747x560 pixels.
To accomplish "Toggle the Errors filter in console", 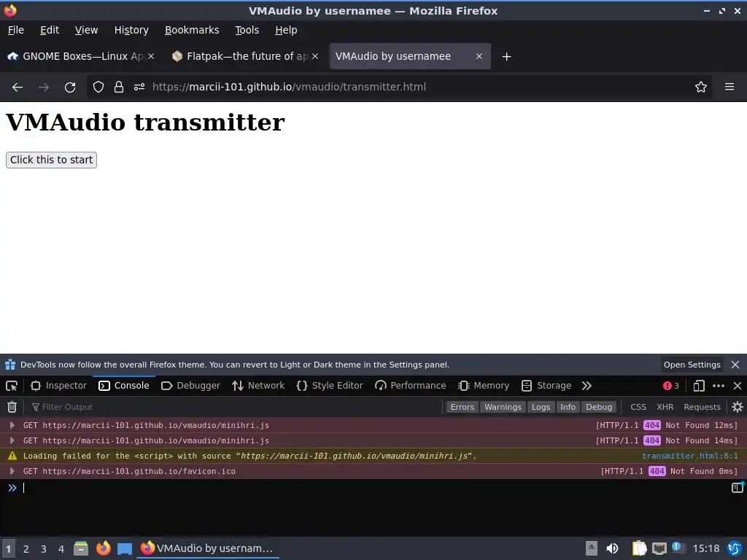I will 462,407.
